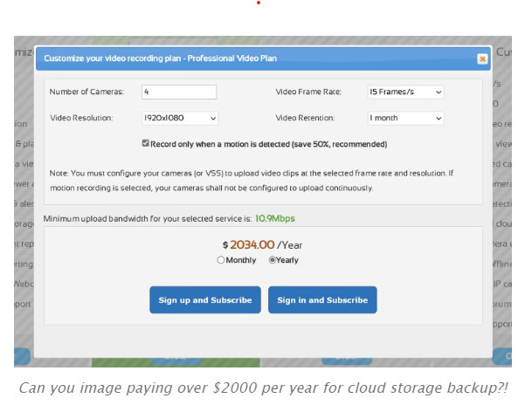Select the Yearly billing radio button
The height and width of the screenshot is (405, 532).
(273, 260)
